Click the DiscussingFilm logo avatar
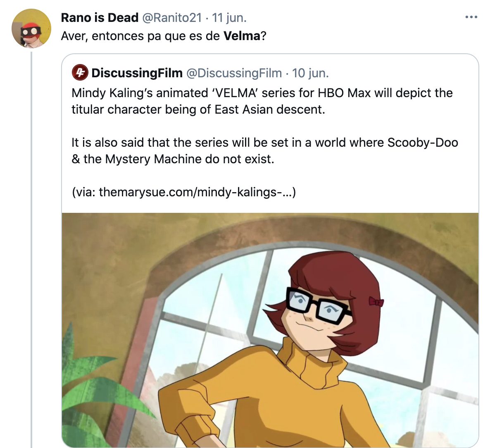 tap(80, 73)
